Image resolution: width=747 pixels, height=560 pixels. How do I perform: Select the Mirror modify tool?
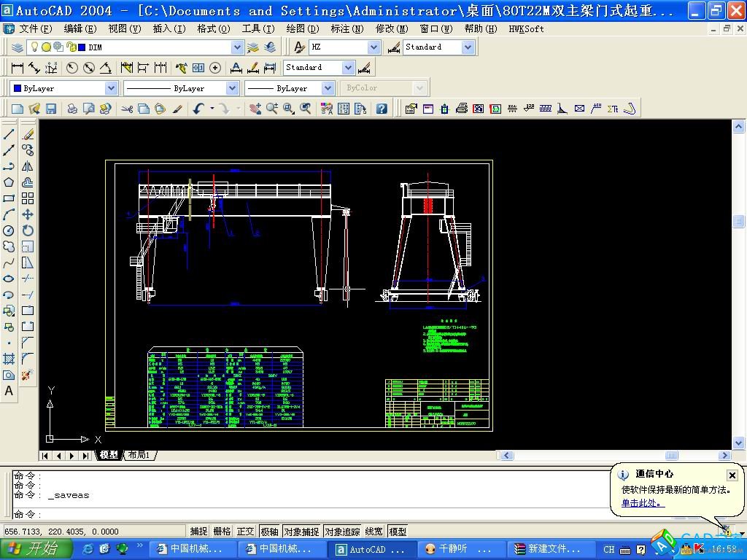28,166
